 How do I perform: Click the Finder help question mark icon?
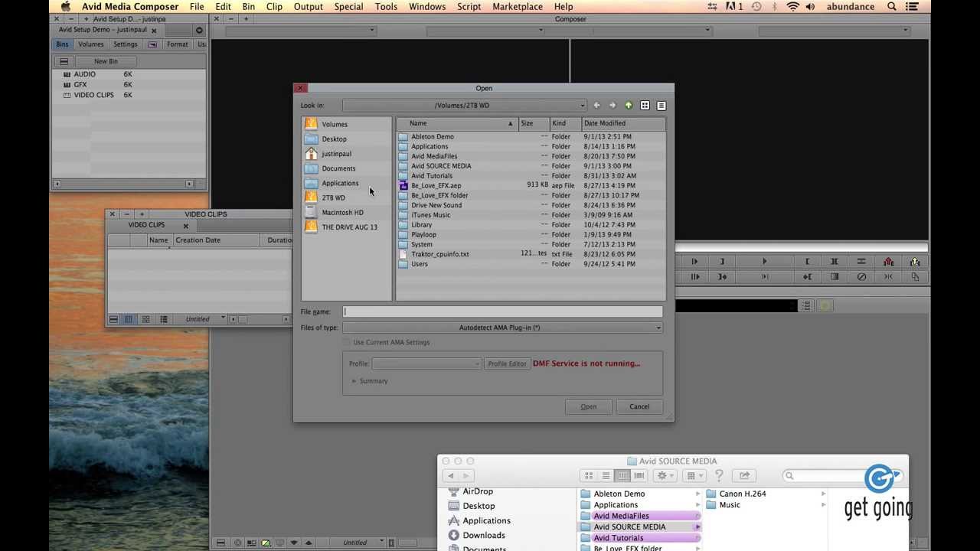[719, 475]
